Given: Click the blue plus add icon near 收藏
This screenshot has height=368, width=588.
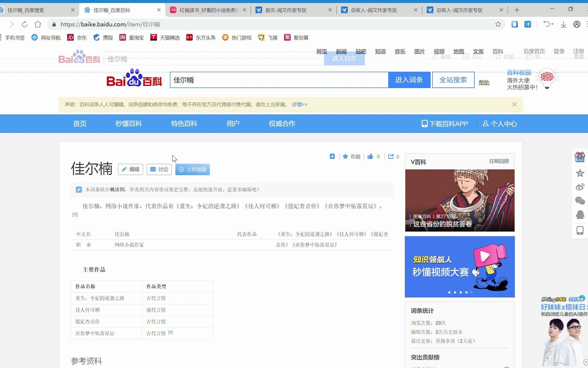Looking at the screenshot, I should pyautogui.click(x=332, y=156).
